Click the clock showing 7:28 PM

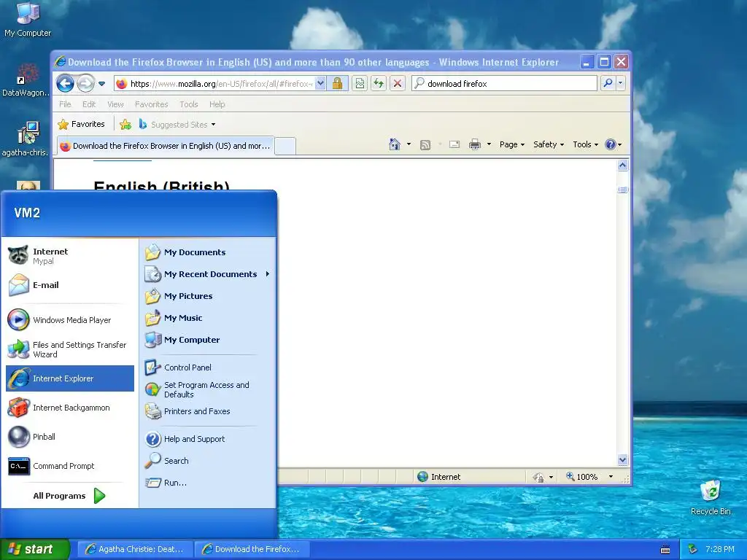[x=720, y=549]
